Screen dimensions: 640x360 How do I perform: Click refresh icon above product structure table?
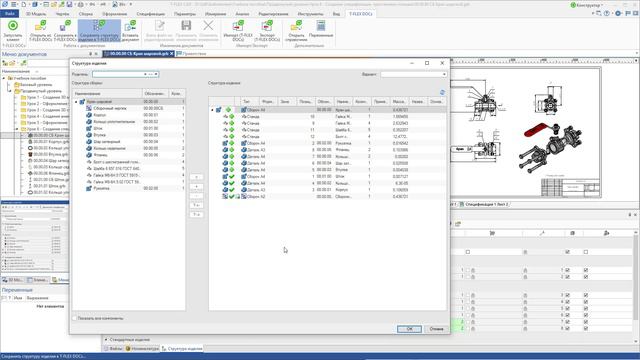pyautogui.click(x=442, y=92)
